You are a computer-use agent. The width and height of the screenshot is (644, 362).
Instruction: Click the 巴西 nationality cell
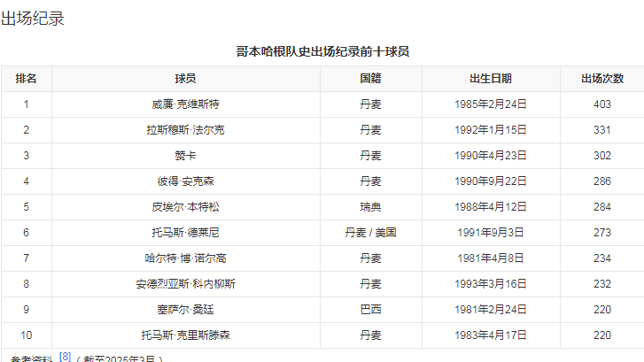click(x=370, y=310)
